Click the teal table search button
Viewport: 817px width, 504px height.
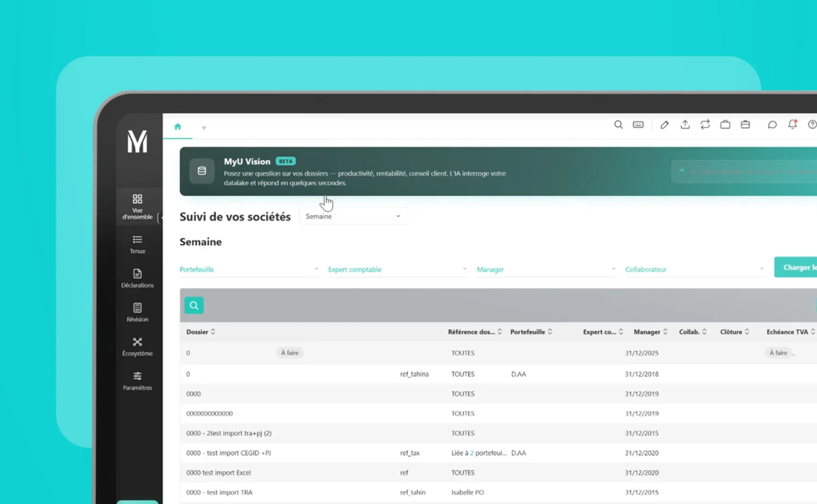tap(194, 306)
